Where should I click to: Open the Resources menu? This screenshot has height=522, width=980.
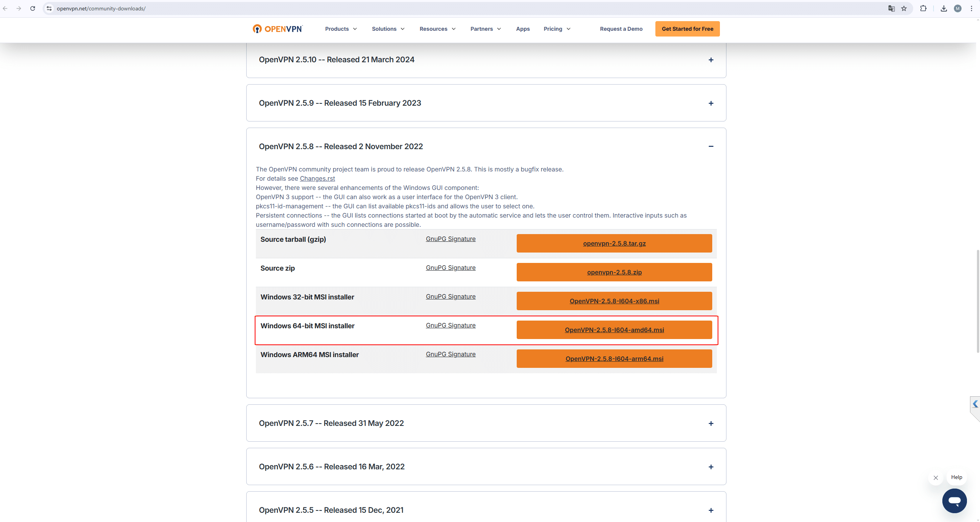[x=438, y=29]
